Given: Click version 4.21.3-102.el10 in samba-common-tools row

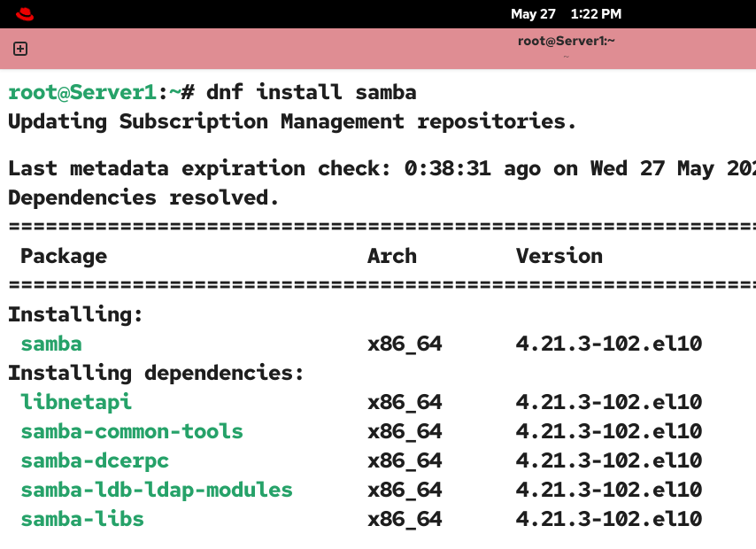Looking at the screenshot, I should tap(609, 432).
